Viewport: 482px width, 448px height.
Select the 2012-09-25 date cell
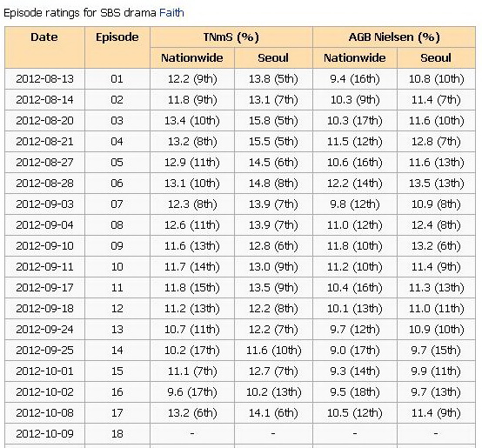click(x=44, y=351)
